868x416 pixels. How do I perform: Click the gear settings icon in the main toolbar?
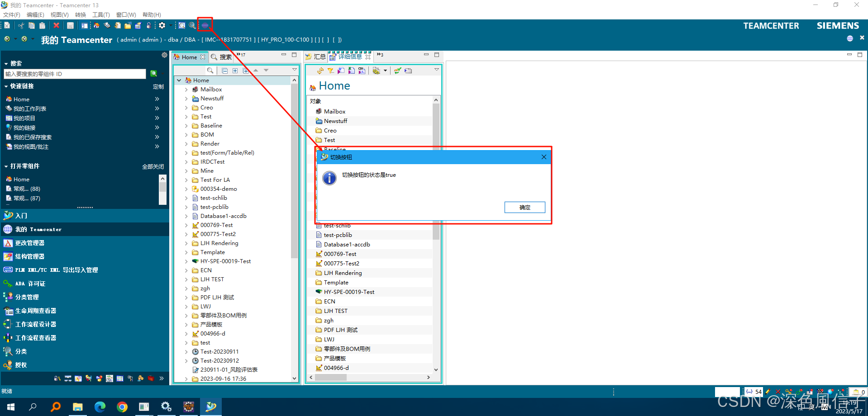[162, 26]
